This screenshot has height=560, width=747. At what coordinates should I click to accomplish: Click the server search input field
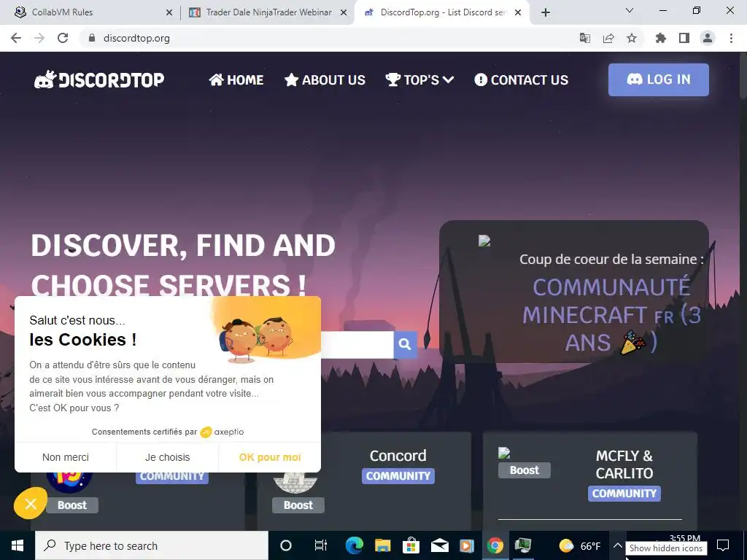pyautogui.click(x=357, y=344)
